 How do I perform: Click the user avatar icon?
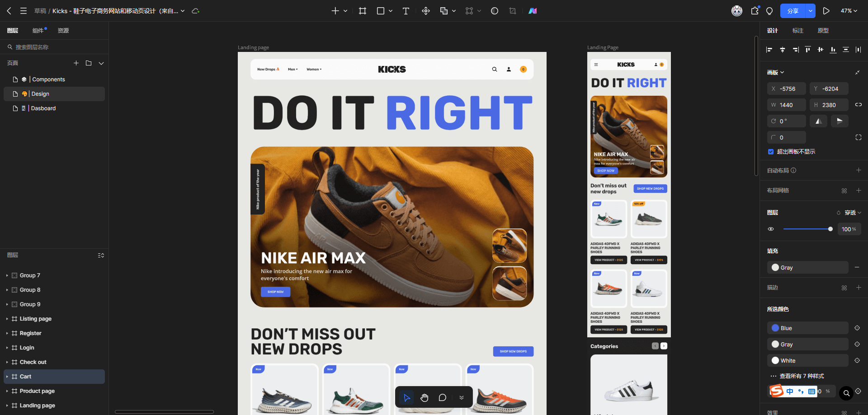pos(737,11)
